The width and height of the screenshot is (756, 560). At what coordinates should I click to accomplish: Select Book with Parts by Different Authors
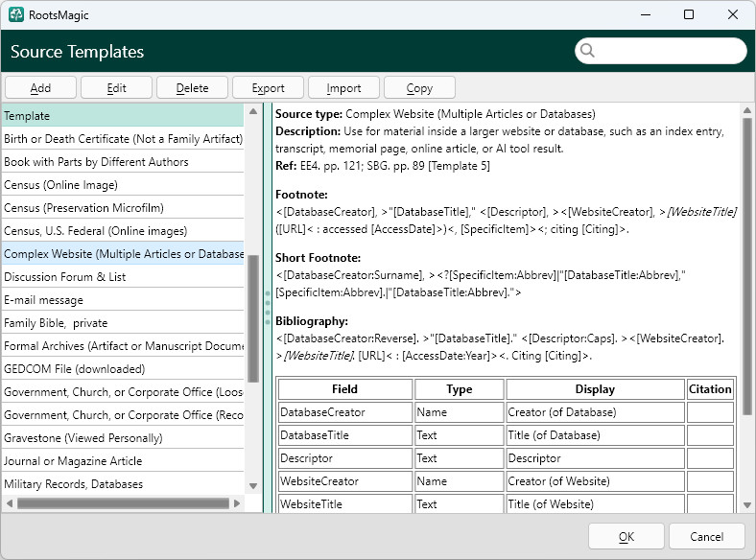123,162
